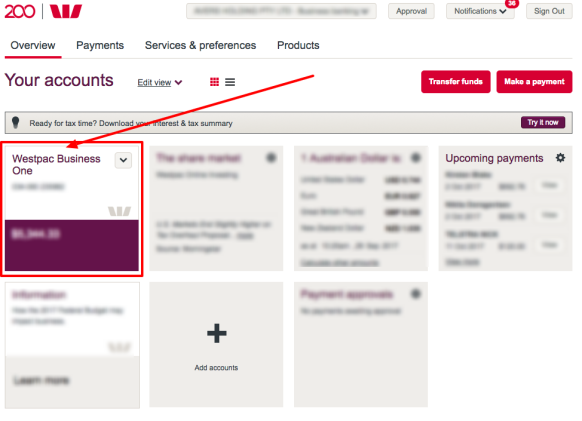Image resolution: width=582 pixels, height=421 pixels.
Task: Open options on the share market tile
Action: 271,158
